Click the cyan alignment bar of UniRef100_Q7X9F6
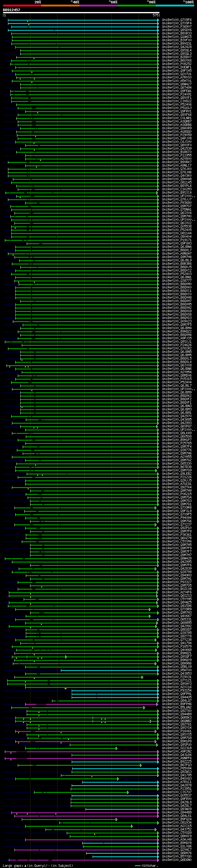 point(83,20)
